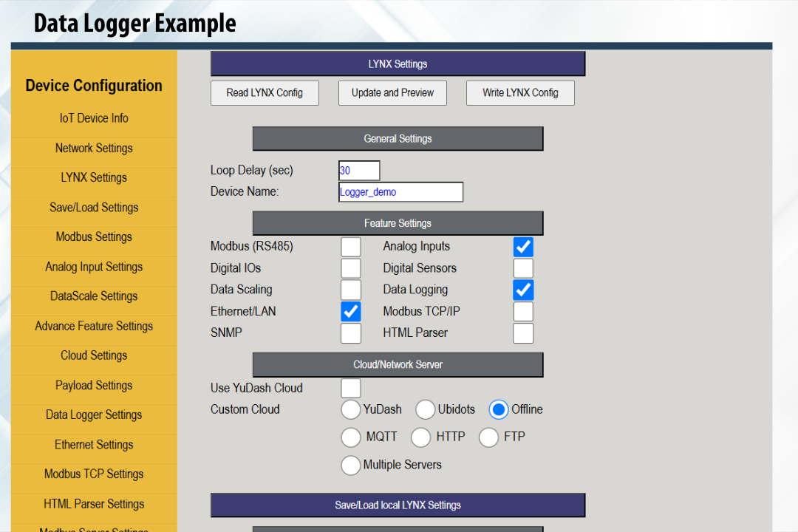Choose the Ubidots custom cloud option
Screen dimensions: 798x532
(426, 409)
